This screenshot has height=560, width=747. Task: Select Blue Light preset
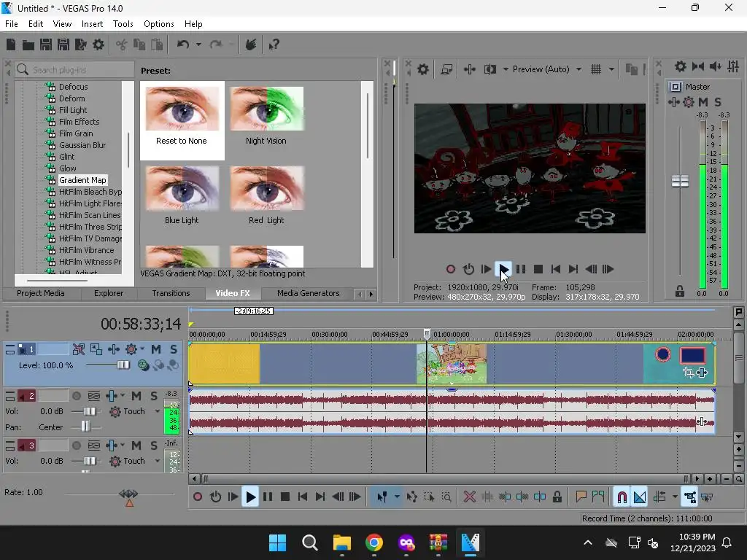tap(182, 195)
